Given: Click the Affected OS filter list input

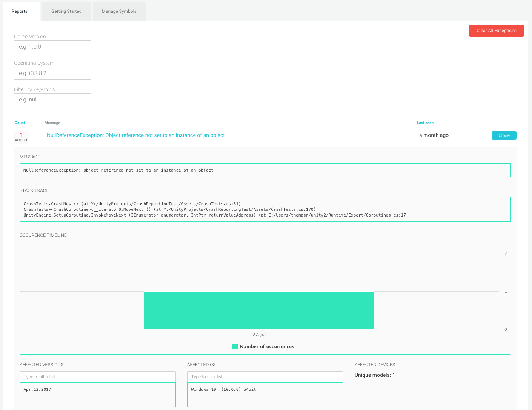Looking at the screenshot, I should 265,377.
